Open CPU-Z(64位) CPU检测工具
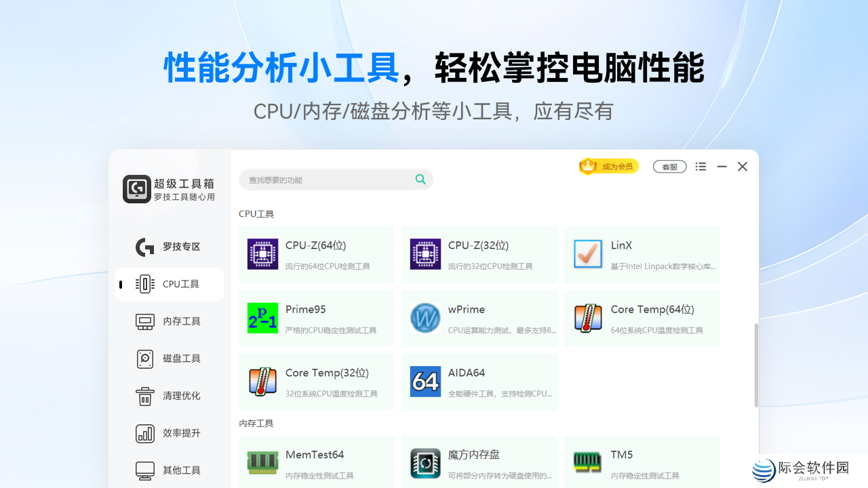 (x=316, y=253)
